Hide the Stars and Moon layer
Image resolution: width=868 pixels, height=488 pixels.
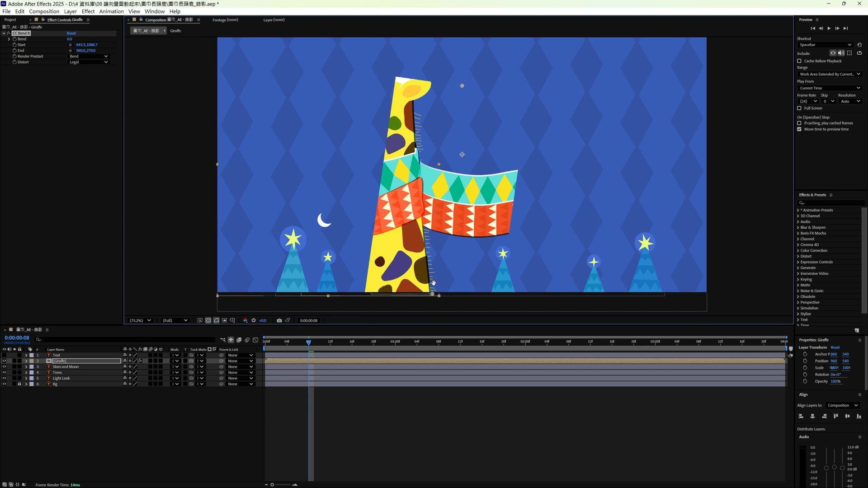[4, 367]
